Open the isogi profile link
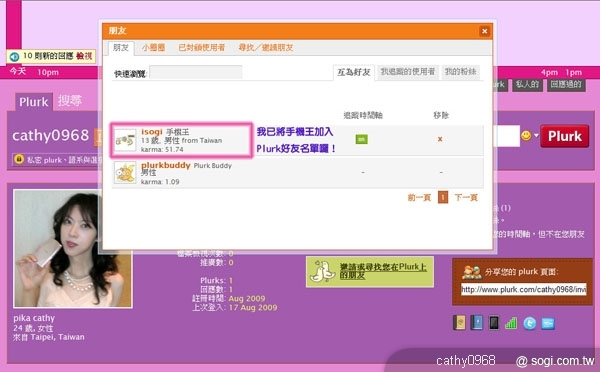600x372 pixels. [x=152, y=132]
